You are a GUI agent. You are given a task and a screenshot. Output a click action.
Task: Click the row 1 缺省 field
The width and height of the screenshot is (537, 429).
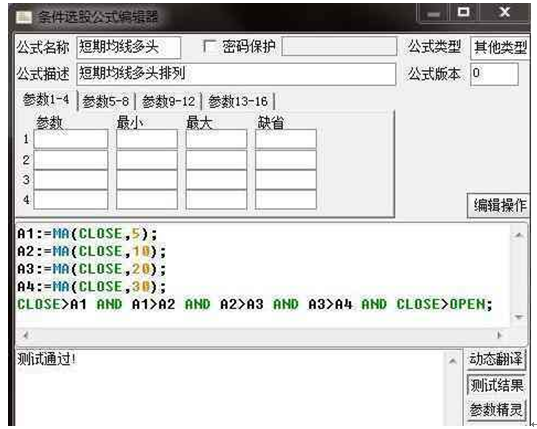286,139
